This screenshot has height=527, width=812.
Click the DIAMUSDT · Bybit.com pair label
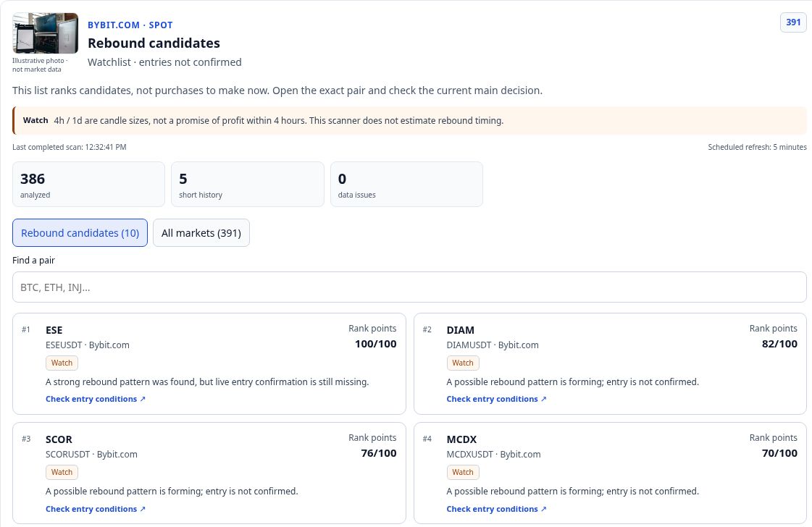[493, 345]
